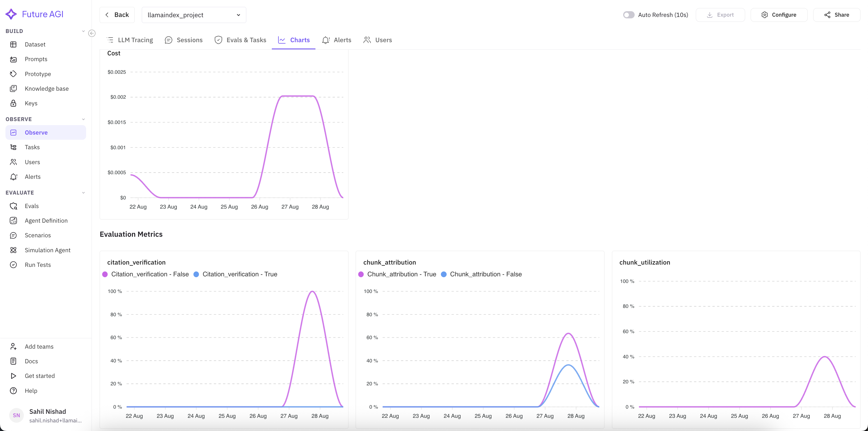This screenshot has width=868, height=431.
Task: Open the Evals panel under Evaluate
Action: 32,206
